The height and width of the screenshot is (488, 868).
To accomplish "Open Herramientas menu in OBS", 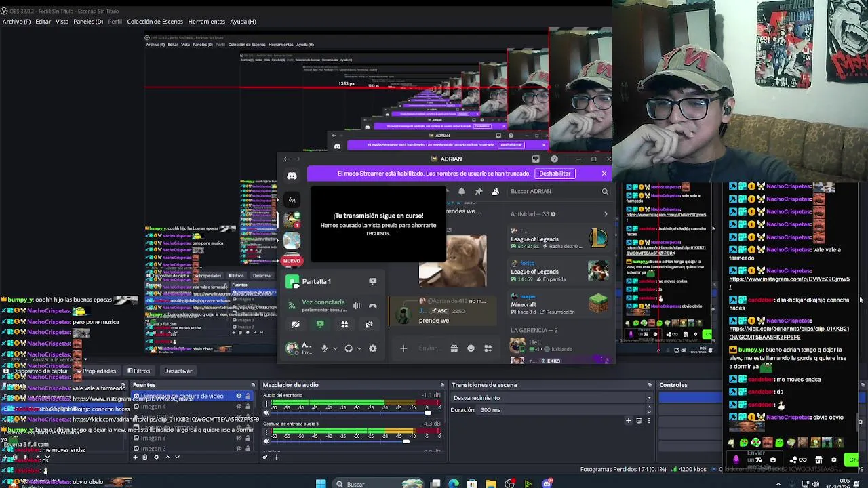I will click(206, 22).
